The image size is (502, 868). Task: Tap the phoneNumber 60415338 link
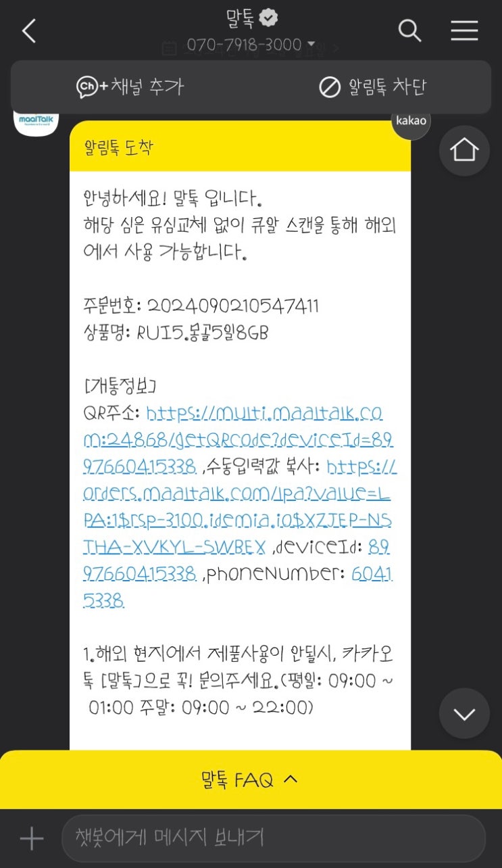[x=238, y=587]
